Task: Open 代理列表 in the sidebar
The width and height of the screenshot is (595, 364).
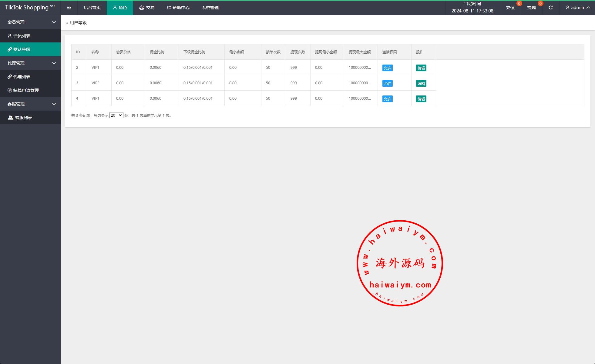Action: pos(19,77)
